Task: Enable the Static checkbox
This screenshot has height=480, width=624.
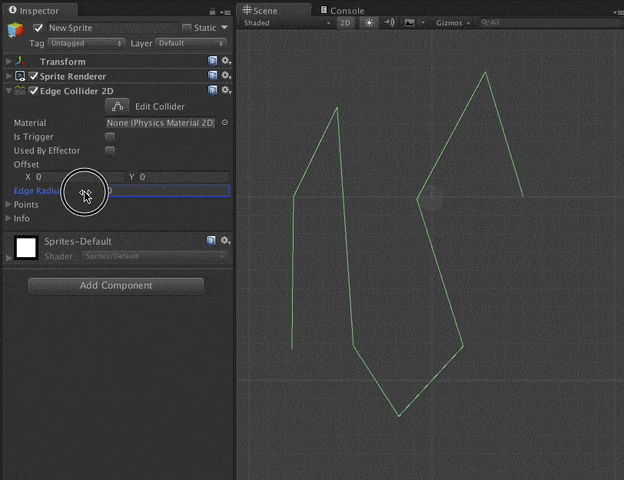Action: pyautogui.click(x=186, y=28)
